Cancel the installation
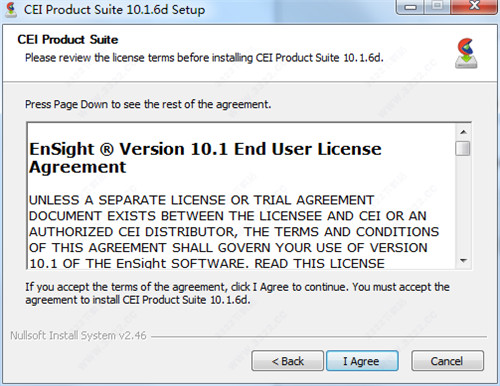The image size is (500, 386). (x=447, y=361)
